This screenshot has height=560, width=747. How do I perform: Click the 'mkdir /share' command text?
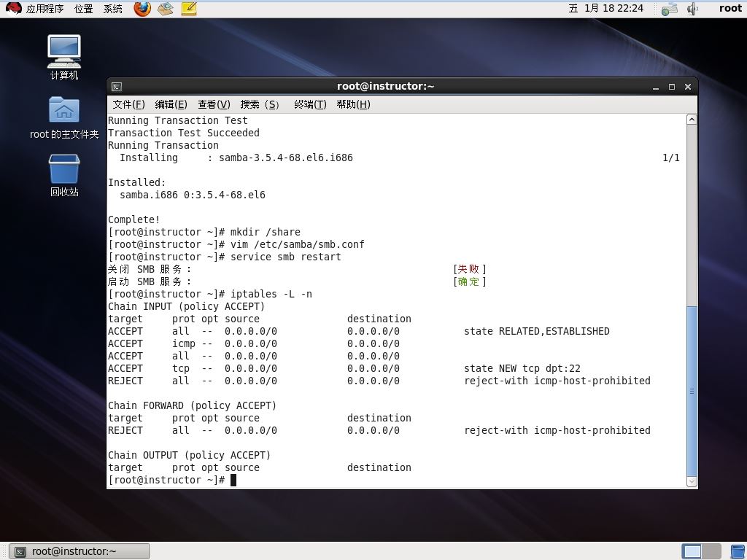pyautogui.click(x=266, y=232)
